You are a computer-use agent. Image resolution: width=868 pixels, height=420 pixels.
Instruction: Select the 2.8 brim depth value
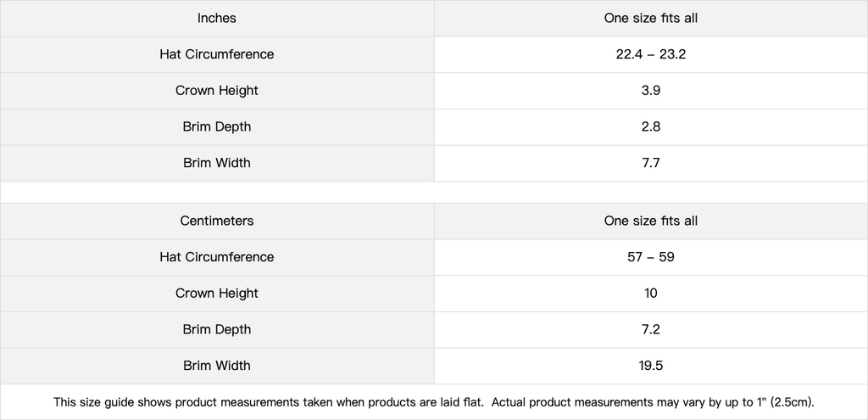coord(651,127)
